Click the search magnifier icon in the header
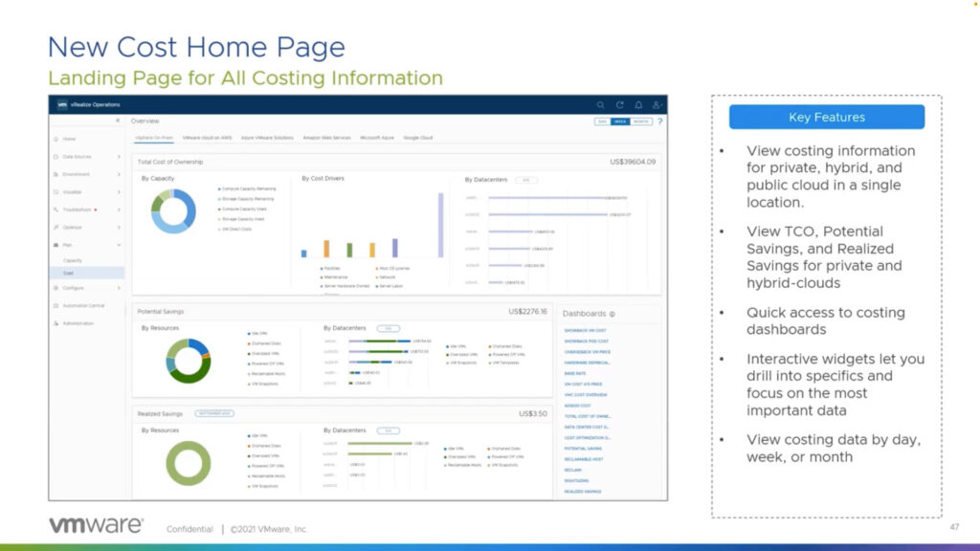980x551 pixels. (600, 105)
